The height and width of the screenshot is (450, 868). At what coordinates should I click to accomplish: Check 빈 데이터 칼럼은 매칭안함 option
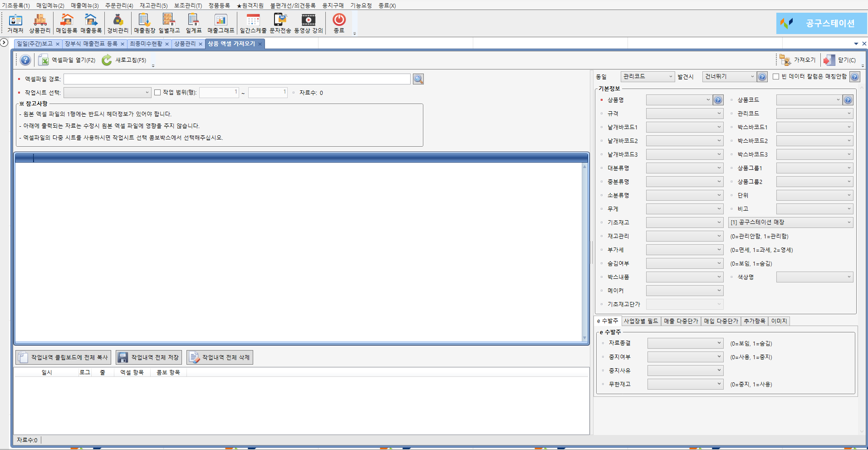776,77
